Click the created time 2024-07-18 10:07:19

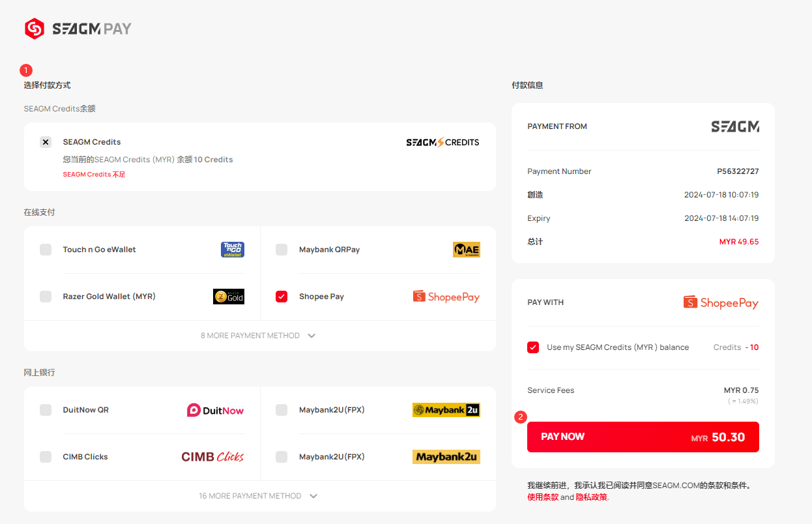pos(721,195)
